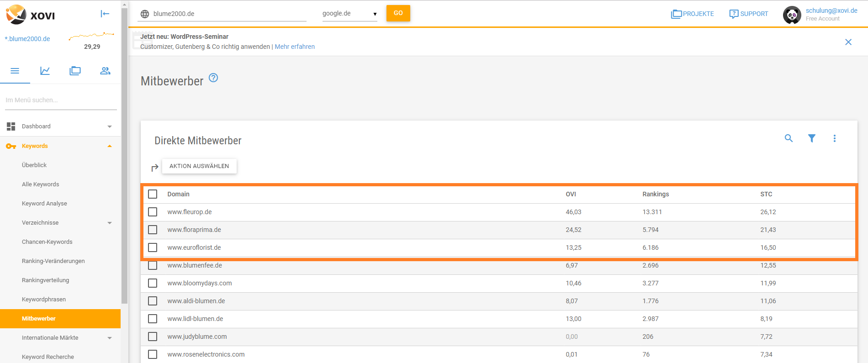This screenshot has width=868, height=363.
Task: Click the sidebar vertical scrollbar
Action: coord(124,155)
